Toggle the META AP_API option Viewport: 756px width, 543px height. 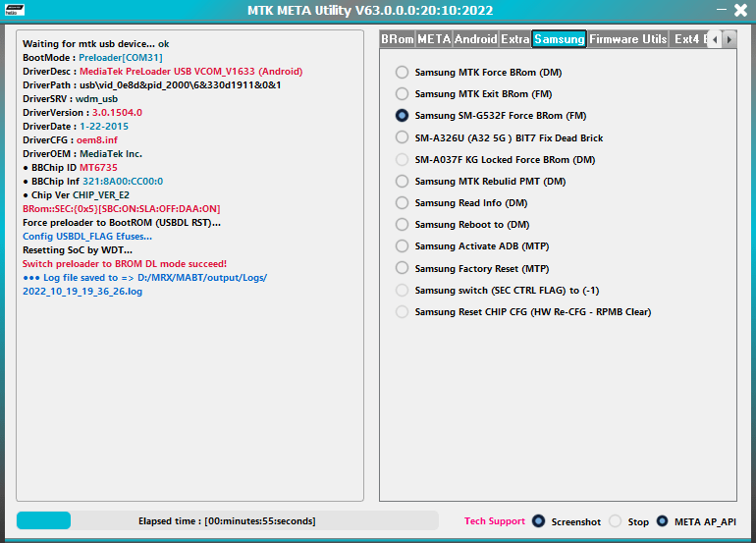pyautogui.click(x=663, y=521)
